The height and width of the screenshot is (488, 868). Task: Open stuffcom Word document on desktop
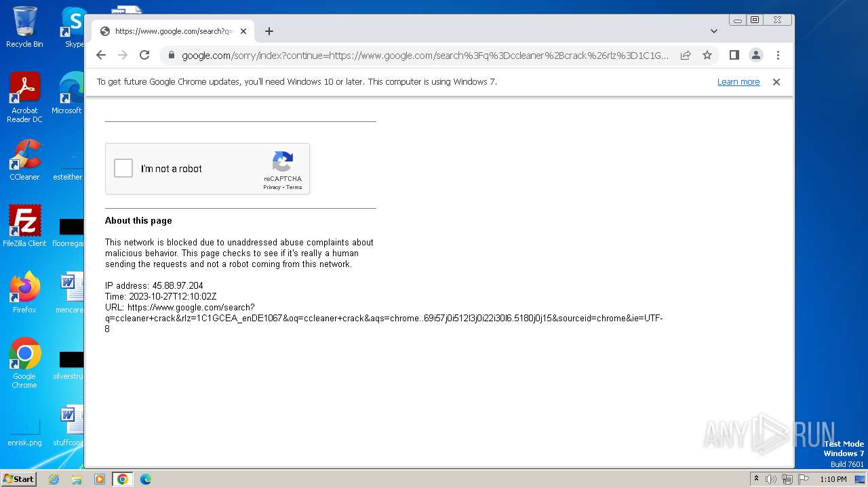click(x=69, y=426)
